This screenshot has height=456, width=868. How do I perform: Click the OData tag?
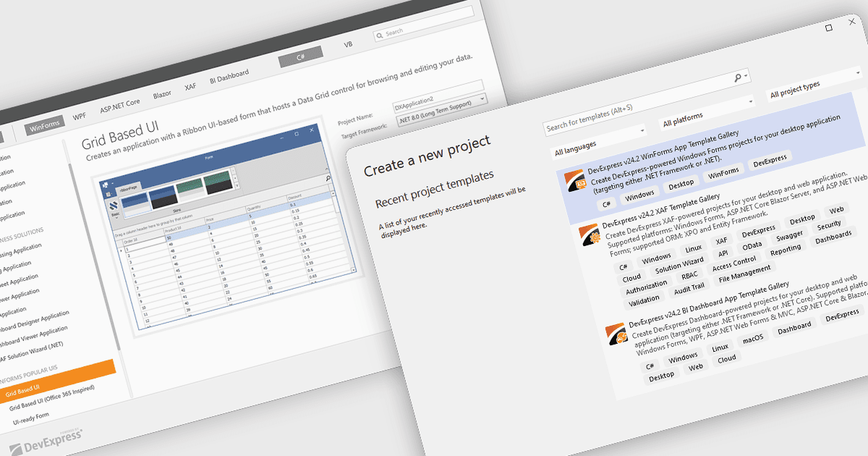coord(752,246)
